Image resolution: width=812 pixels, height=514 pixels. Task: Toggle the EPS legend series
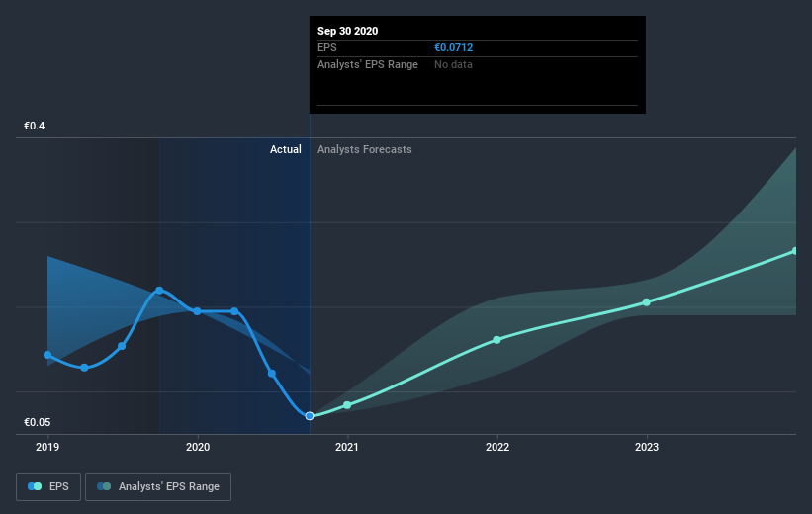[x=48, y=487]
